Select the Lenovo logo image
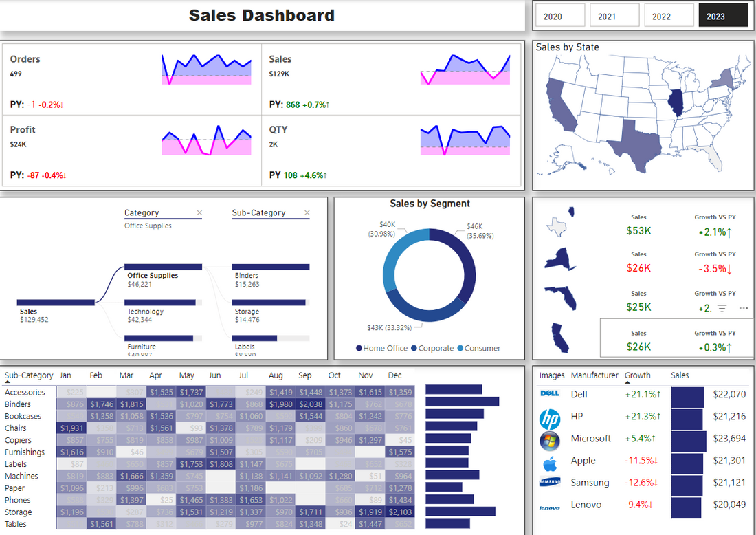 tap(550, 507)
